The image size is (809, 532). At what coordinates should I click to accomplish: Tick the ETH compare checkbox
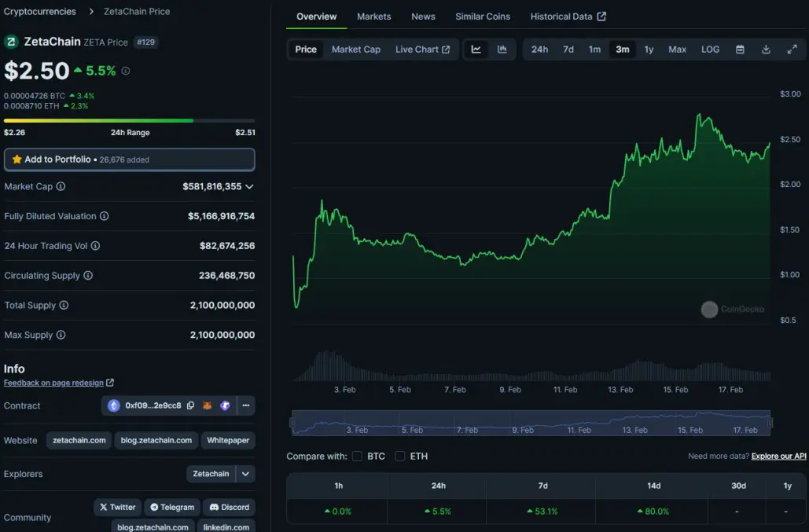[x=400, y=457]
